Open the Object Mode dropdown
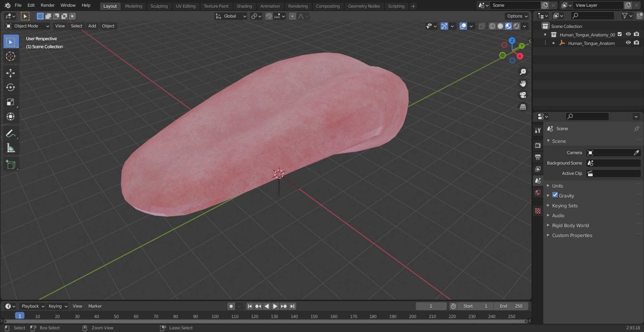 [28, 26]
